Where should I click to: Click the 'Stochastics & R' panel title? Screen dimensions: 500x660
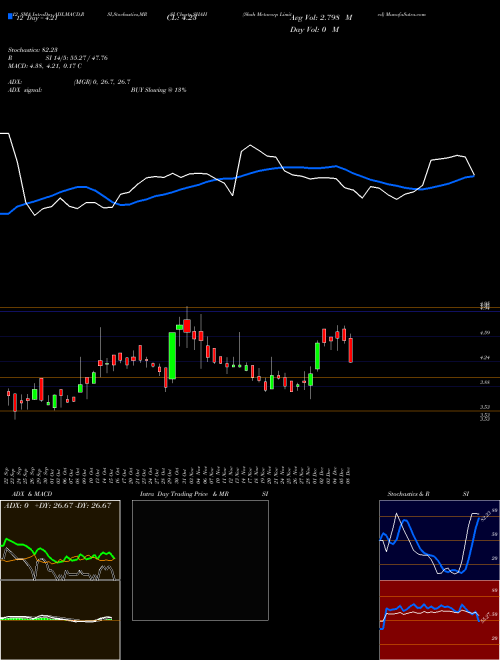pyautogui.click(x=409, y=494)
